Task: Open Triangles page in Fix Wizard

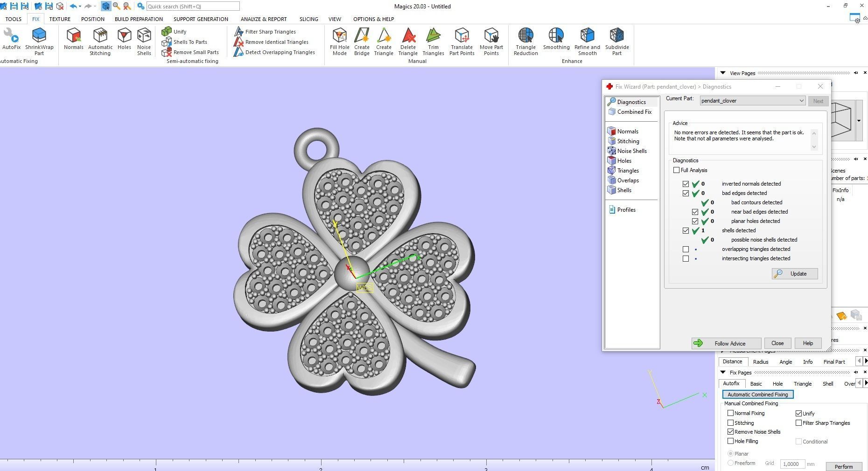Action: 623,171
